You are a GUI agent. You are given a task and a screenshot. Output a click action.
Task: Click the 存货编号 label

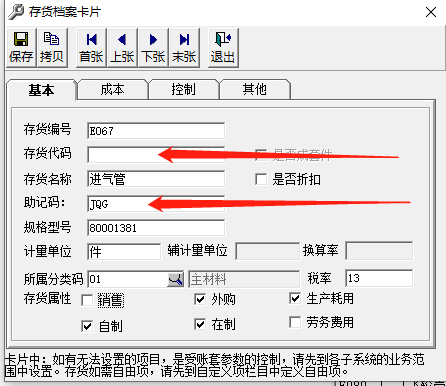tap(47, 129)
